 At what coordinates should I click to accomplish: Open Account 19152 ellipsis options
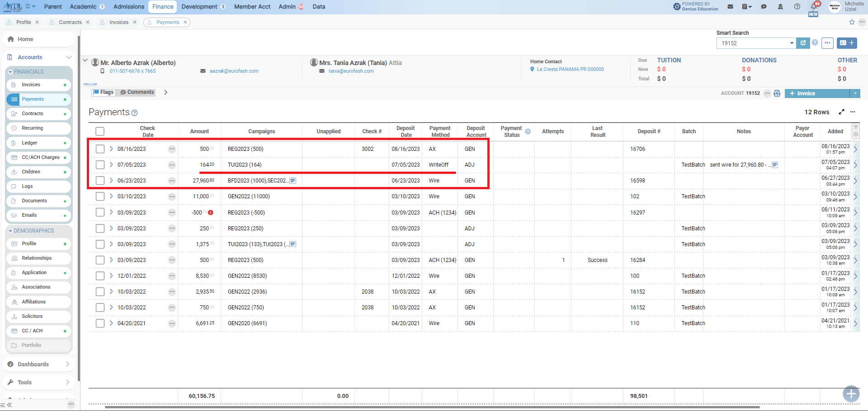pos(767,93)
